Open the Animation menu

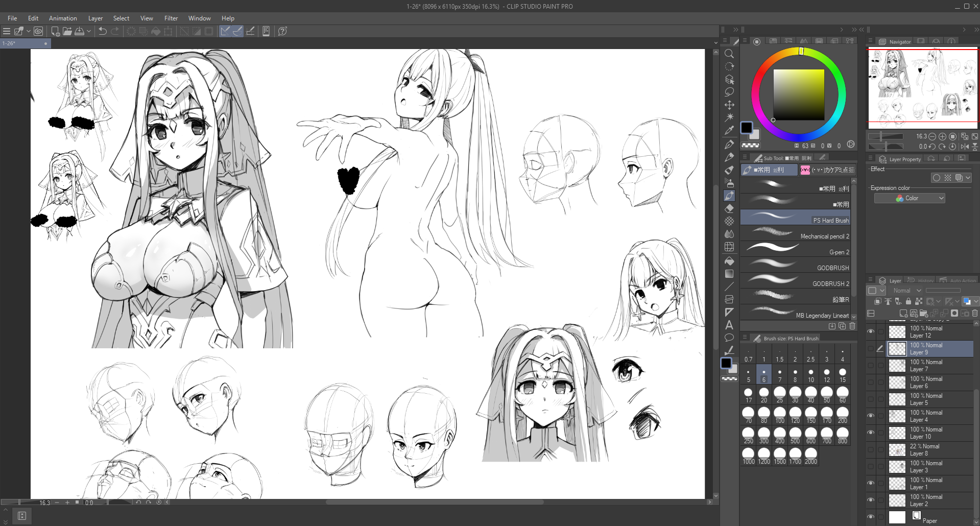point(63,18)
